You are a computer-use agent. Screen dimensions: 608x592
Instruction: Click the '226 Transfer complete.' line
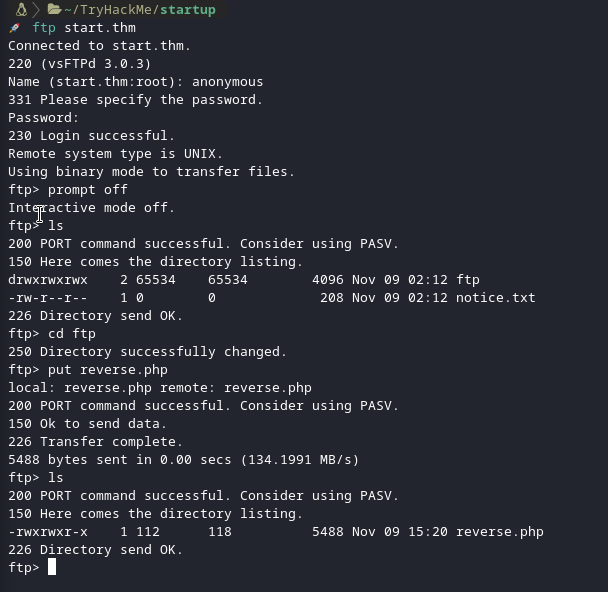[x=95, y=442]
